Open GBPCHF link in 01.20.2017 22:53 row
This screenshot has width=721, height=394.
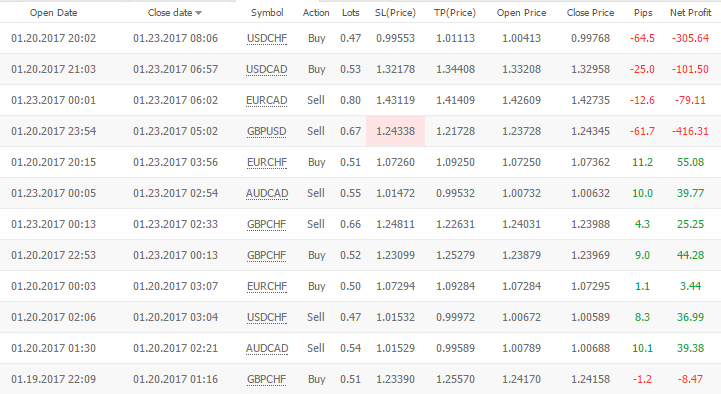[x=267, y=255]
